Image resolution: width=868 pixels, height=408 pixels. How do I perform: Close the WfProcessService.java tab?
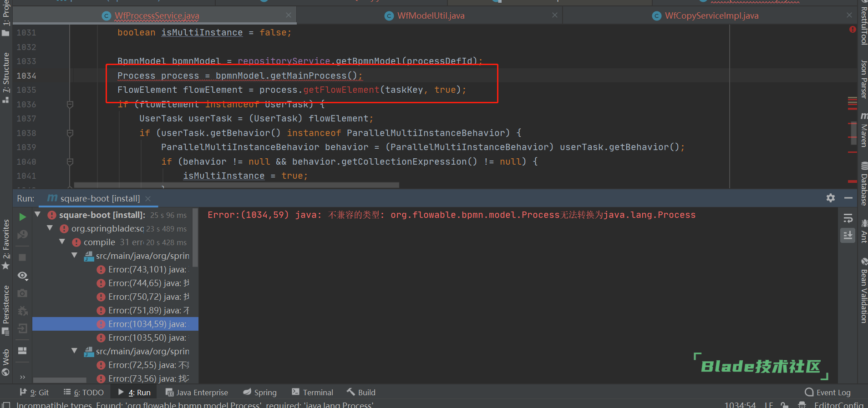pos(289,15)
